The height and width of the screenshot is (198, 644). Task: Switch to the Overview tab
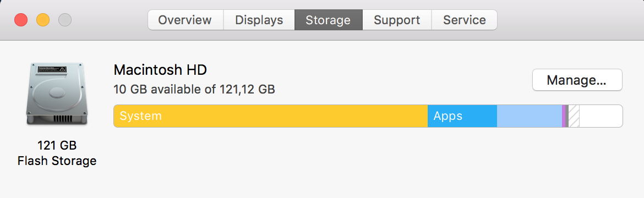(x=185, y=20)
